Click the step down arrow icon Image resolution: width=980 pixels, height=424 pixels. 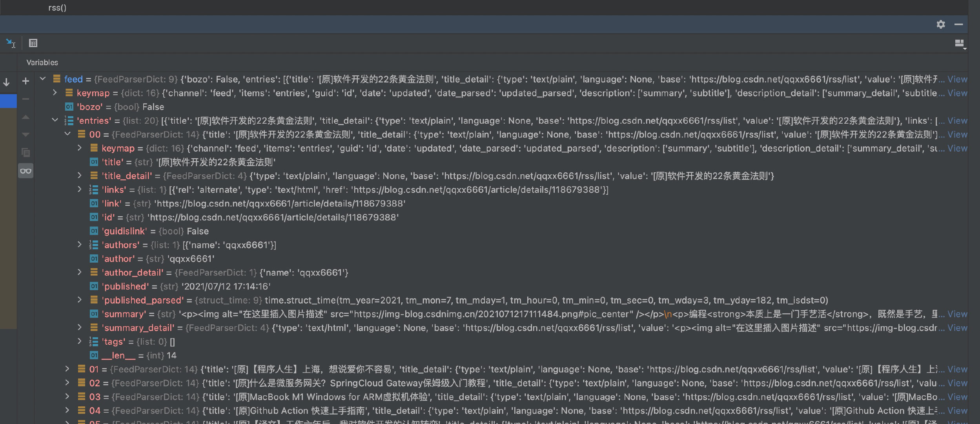7,82
